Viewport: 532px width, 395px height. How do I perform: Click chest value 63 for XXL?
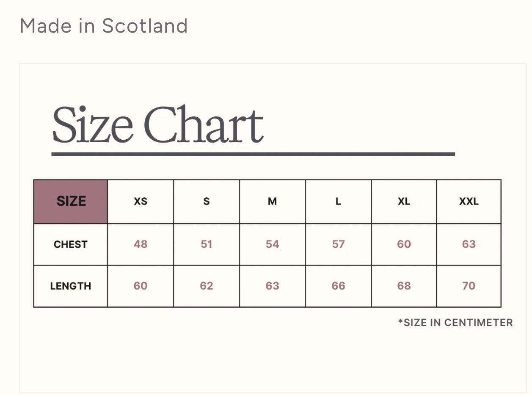(469, 244)
